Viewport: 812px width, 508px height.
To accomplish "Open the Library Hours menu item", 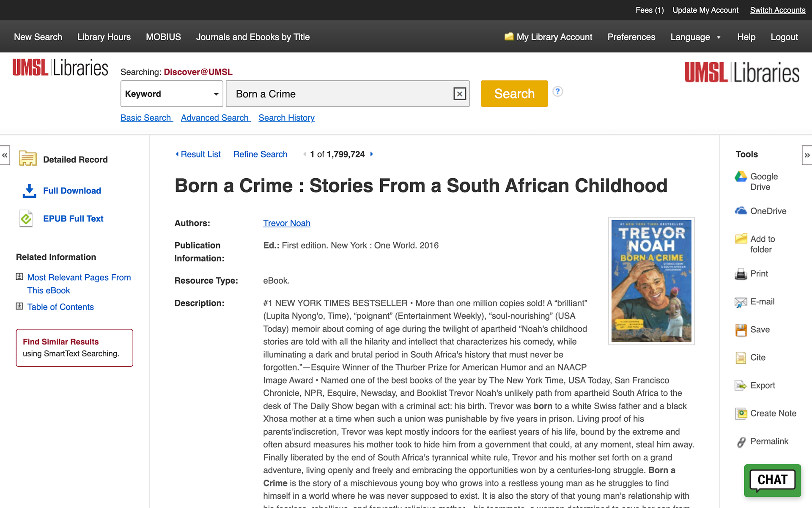I will point(104,37).
